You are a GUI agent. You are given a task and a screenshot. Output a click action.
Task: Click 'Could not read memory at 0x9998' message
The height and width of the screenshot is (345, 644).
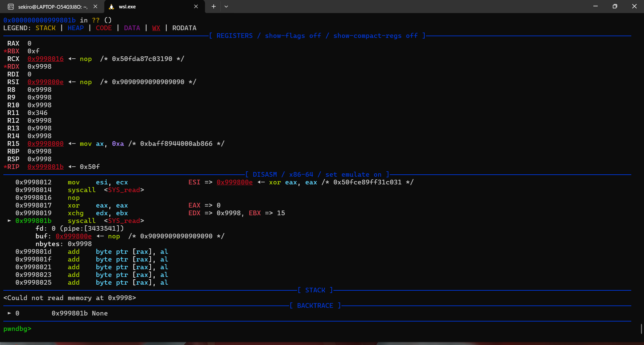click(x=70, y=298)
